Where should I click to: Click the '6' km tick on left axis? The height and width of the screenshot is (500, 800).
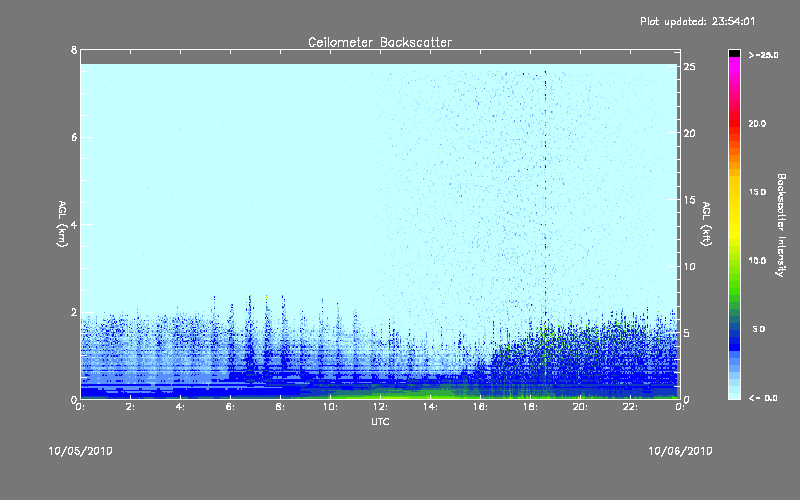click(74, 137)
